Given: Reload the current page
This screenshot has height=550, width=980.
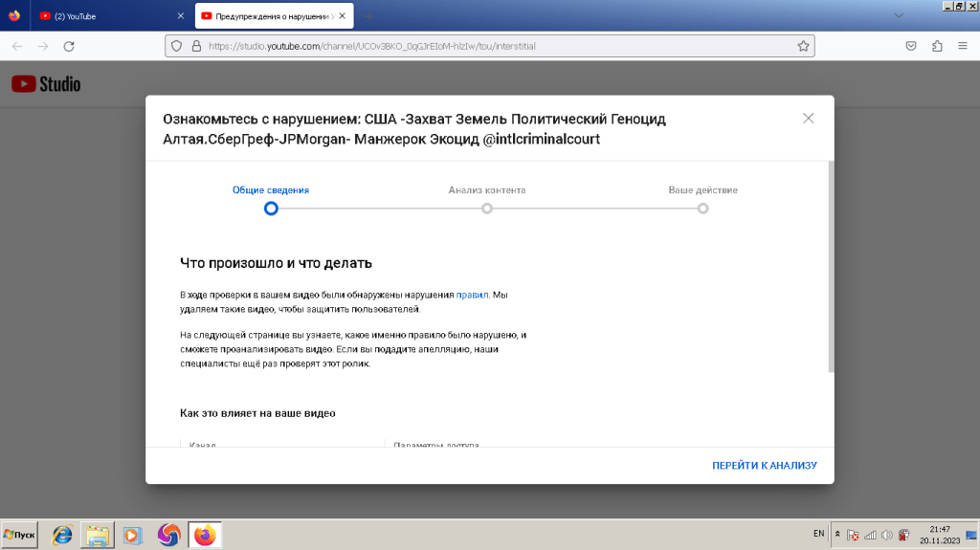Looking at the screenshot, I should pyautogui.click(x=69, y=46).
